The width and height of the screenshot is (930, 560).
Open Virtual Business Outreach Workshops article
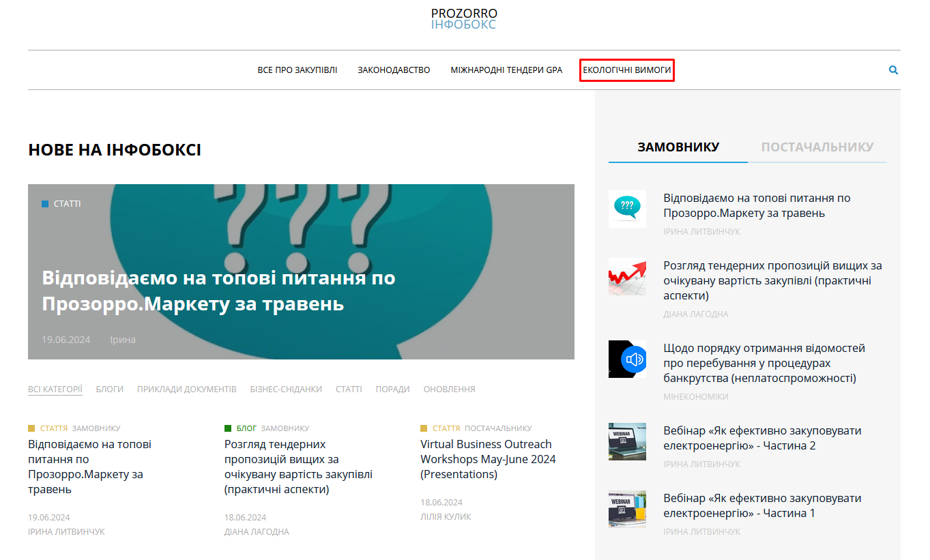(488, 459)
